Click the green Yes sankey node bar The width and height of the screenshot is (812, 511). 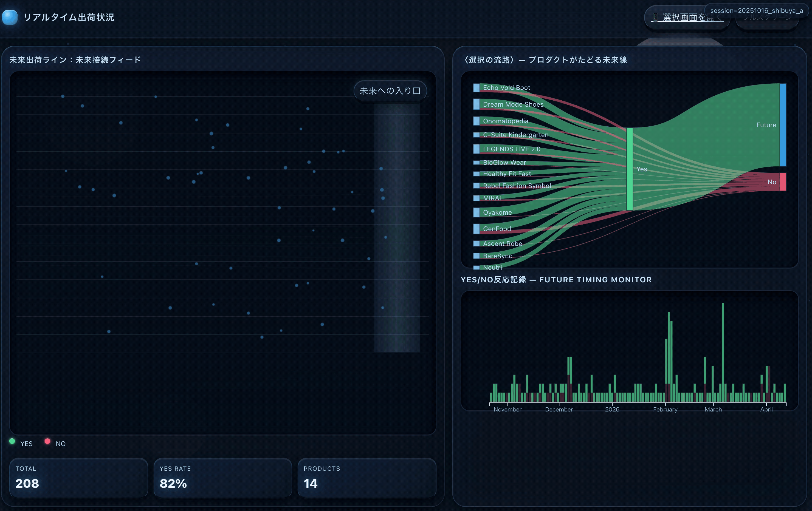coord(630,169)
